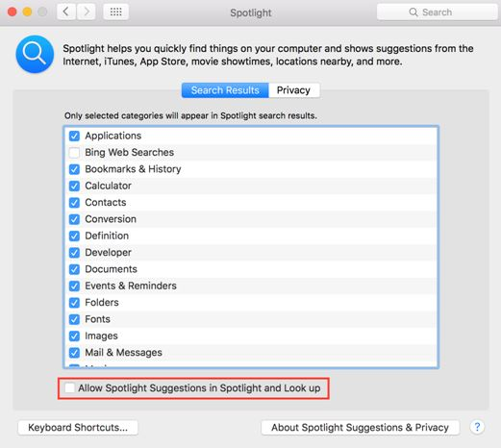The width and height of the screenshot is (501, 448).
Task: Enable Bing Web Searches checkbox
Action: coord(74,153)
